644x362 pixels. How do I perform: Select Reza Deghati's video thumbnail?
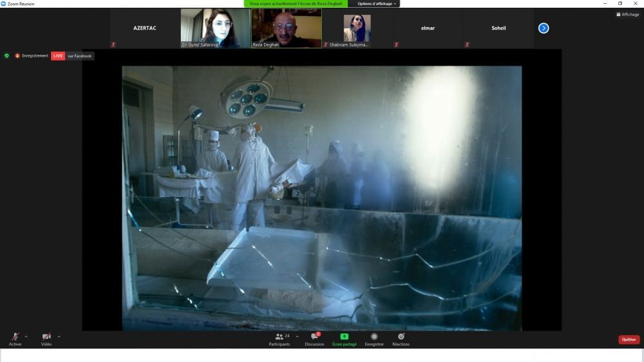[x=287, y=28]
